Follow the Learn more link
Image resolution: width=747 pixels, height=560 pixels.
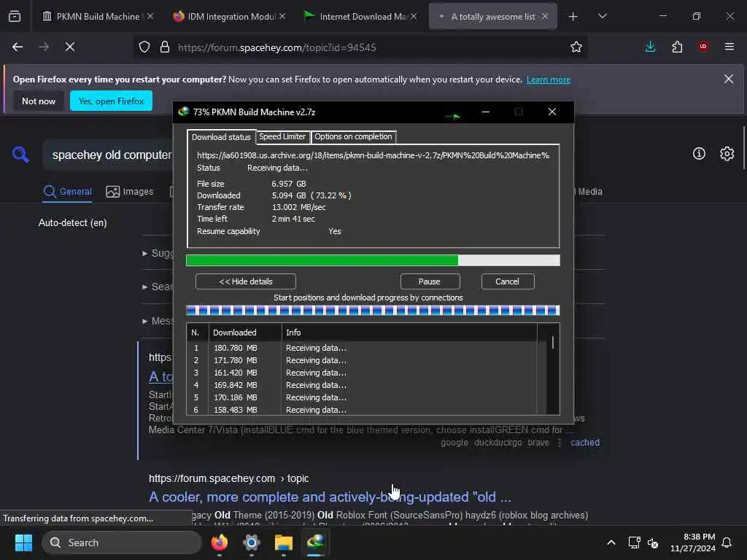point(549,79)
